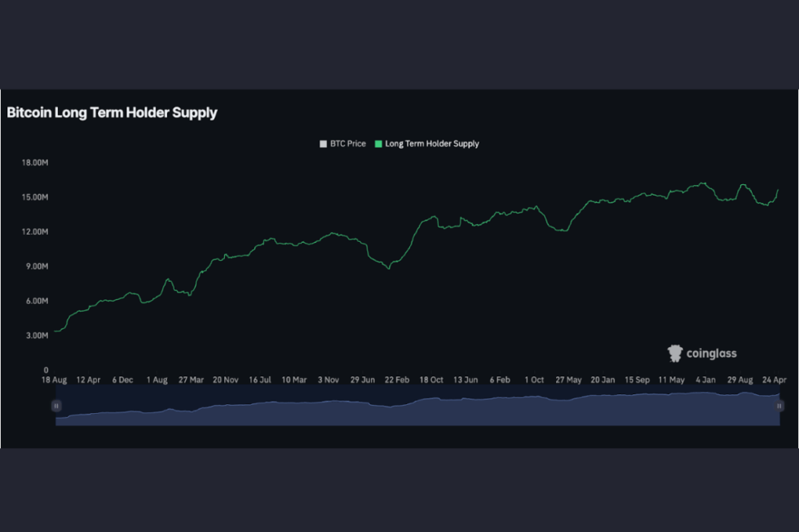Select the 24 Apr x-axis label
799x532 pixels.
click(x=775, y=380)
